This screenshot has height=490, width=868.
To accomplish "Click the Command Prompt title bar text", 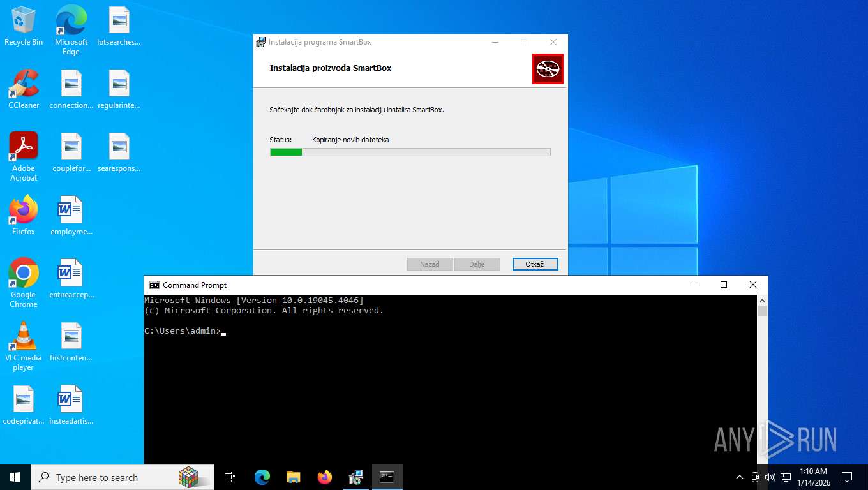I will coord(195,285).
